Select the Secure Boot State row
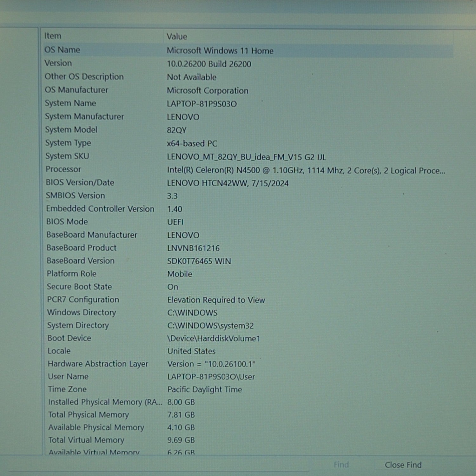This screenshot has height=476, width=476. [248, 287]
